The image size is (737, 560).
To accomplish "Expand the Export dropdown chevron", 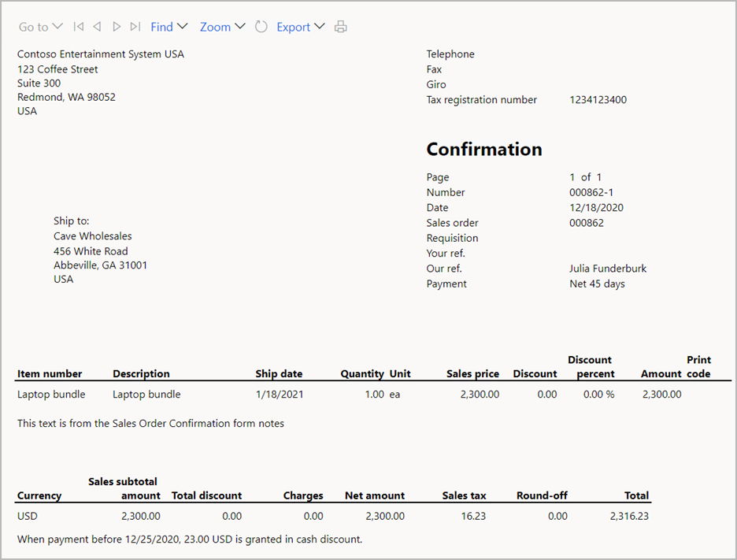I will tap(320, 26).
